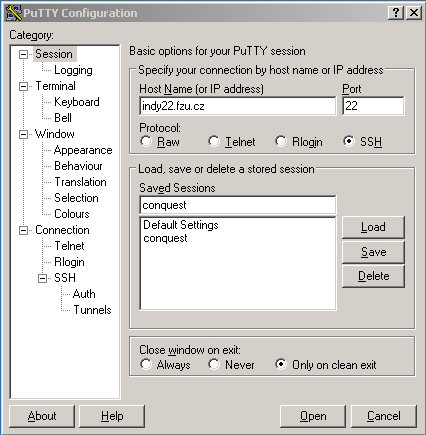Select conquest in saved sessions list

point(165,238)
